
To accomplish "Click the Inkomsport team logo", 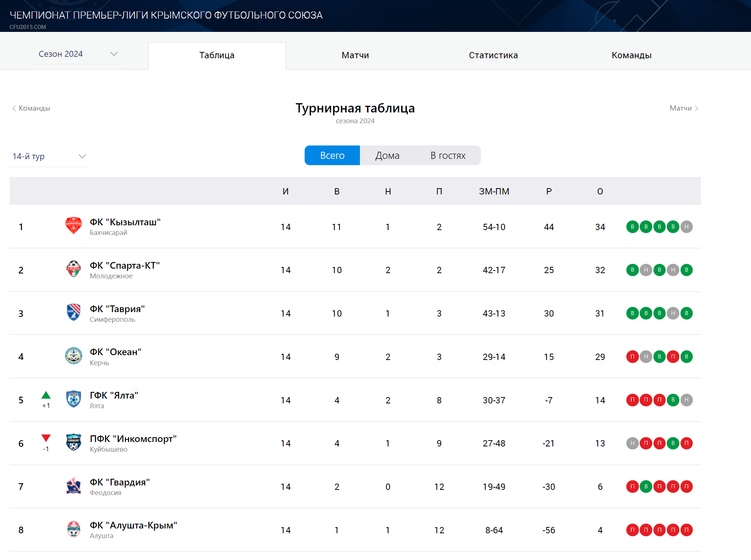I will pos(73,442).
